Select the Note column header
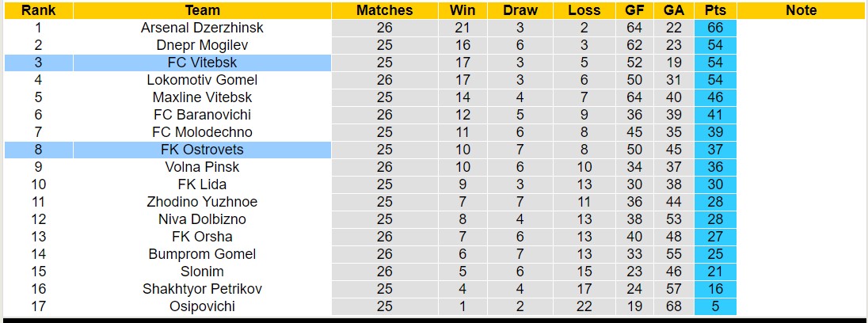 click(801, 10)
